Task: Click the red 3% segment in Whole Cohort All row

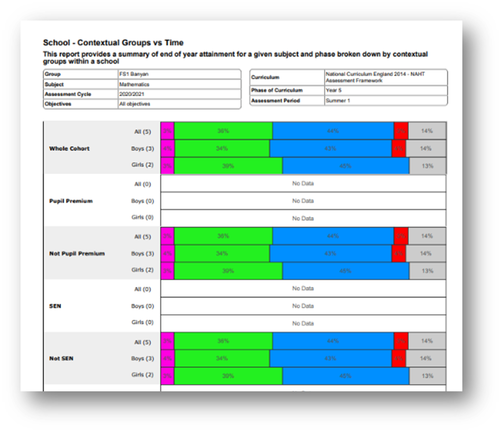Action: [401, 131]
